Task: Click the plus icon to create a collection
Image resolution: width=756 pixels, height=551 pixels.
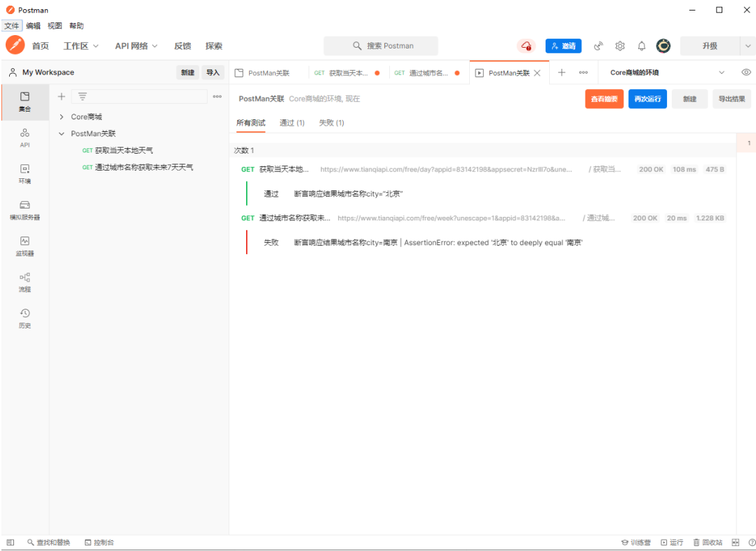Action: pos(61,96)
